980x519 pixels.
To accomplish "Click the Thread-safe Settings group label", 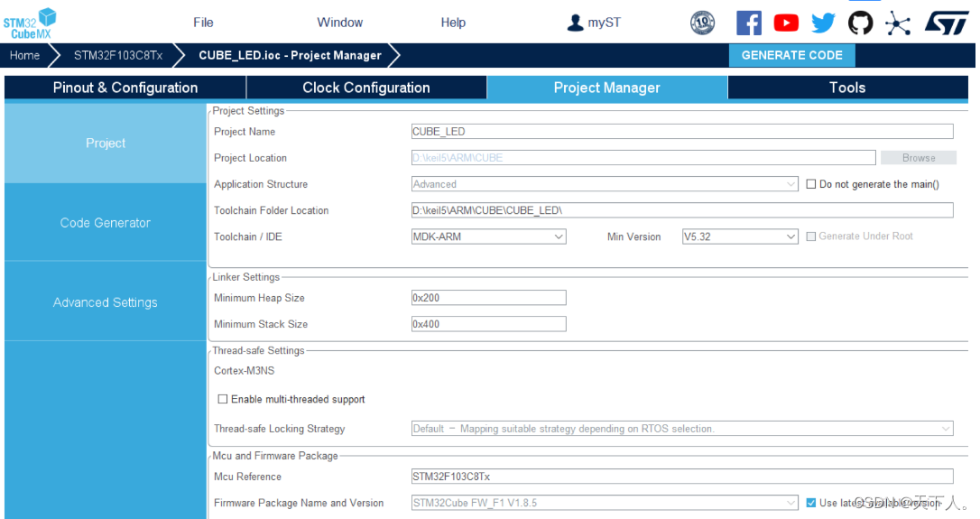I will click(x=258, y=351).
